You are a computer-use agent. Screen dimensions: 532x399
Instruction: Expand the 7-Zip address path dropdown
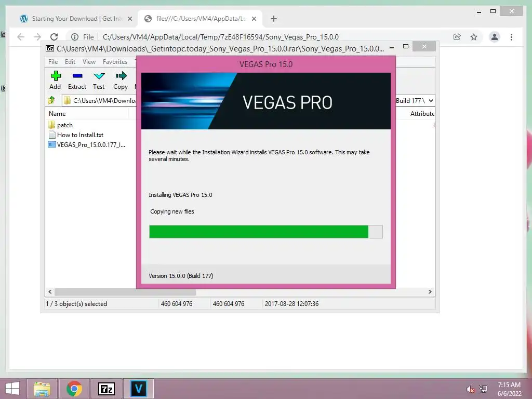click(x=431, y=100)
